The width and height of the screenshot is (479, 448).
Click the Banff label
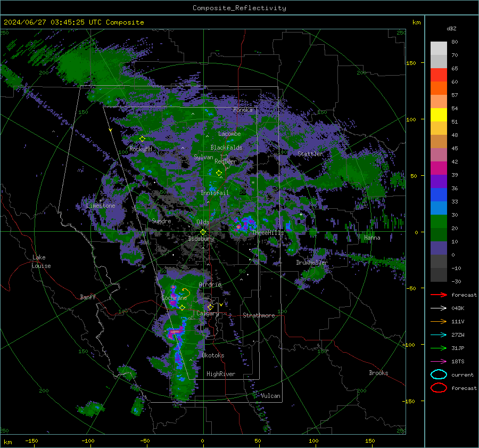88,297
